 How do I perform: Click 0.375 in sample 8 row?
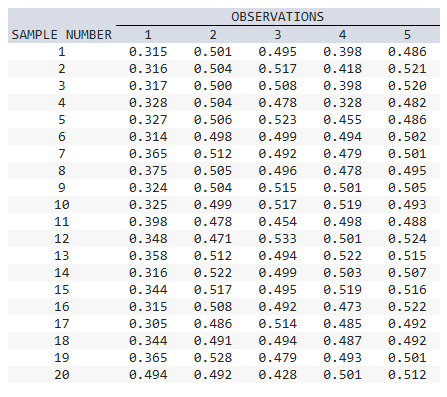tap(148, 171)
